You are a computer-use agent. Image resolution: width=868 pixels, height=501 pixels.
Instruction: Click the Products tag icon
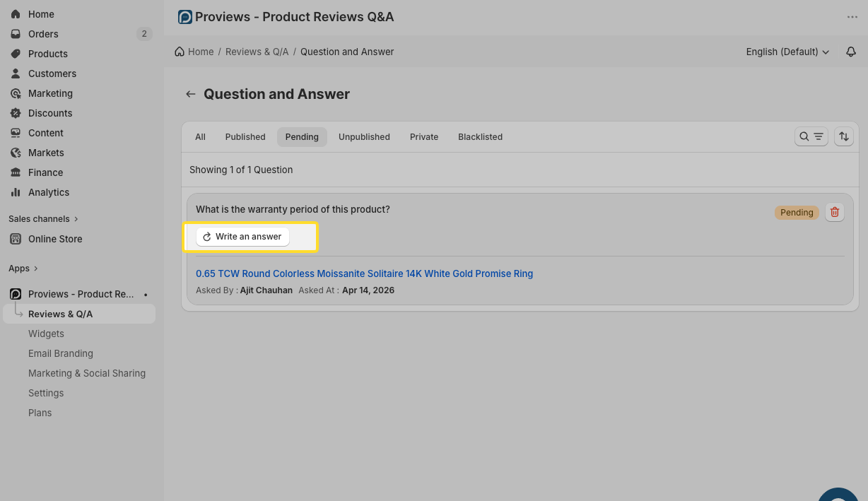[16, 54]
